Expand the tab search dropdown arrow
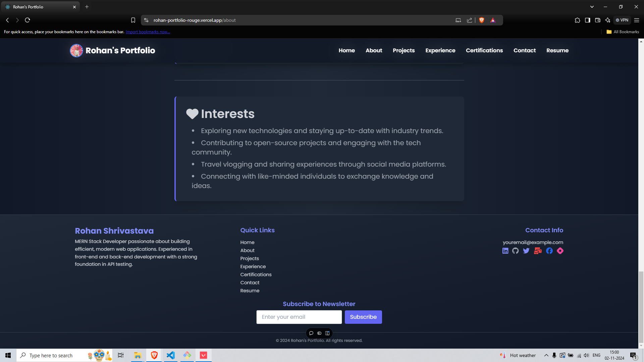Image resolution: width=644 pixels, height=362 pixels. [592, 7]
